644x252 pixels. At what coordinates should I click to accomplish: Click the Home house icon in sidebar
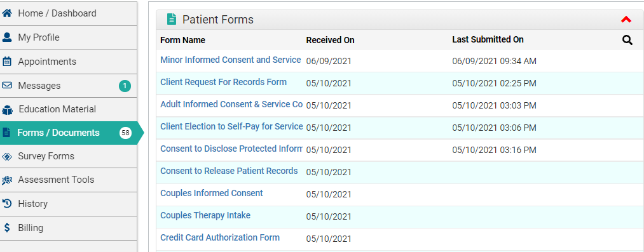(x=7, y=13)
